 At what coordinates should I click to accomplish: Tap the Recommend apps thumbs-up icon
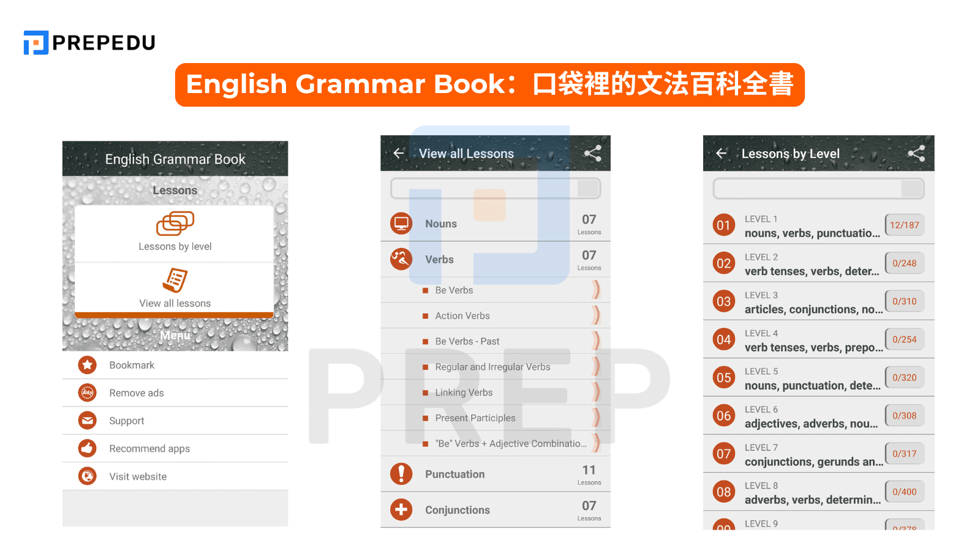tap(87, 448)
